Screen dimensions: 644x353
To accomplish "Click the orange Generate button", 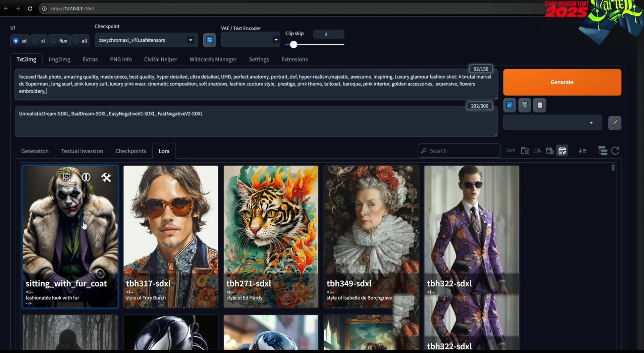I will pyautogui.click(x=562, y=82).
